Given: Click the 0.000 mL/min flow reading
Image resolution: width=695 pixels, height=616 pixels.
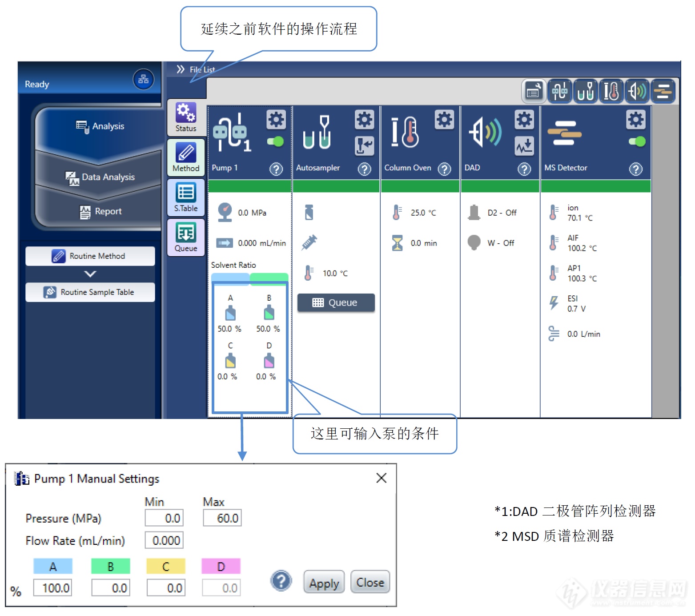Looking at the screenshot, I should click(262, 243).
